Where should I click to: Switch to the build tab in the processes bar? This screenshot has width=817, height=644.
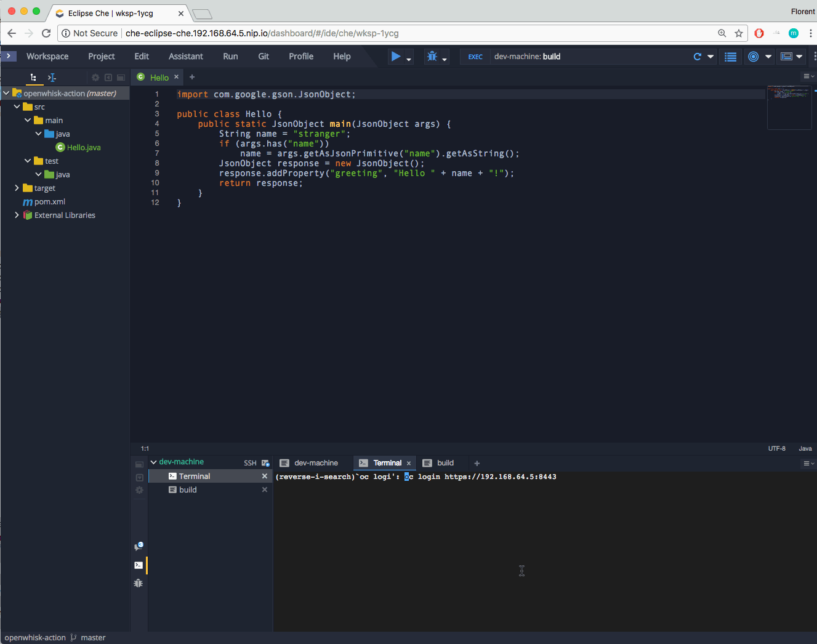[x=445, y=462]
